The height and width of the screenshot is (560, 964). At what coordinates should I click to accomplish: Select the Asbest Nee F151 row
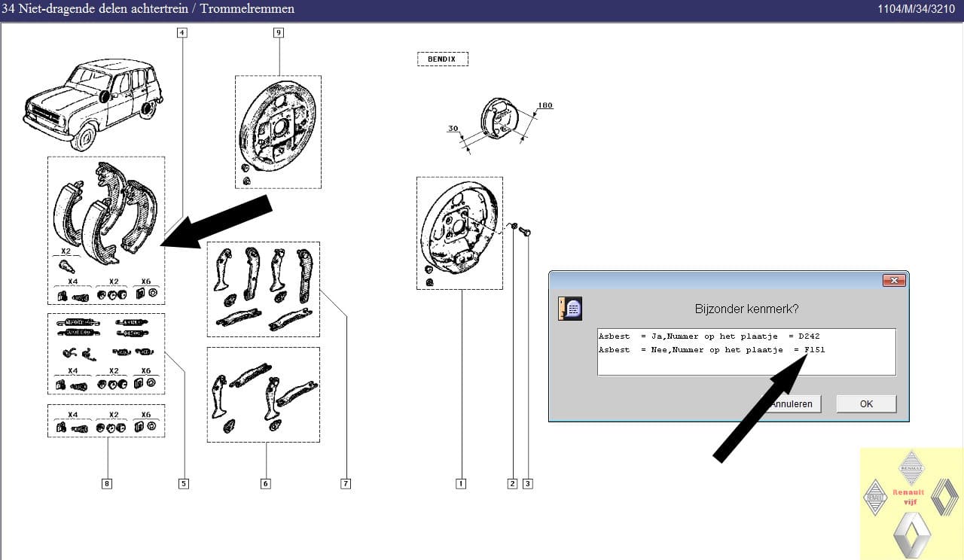(x=712, y=350)
